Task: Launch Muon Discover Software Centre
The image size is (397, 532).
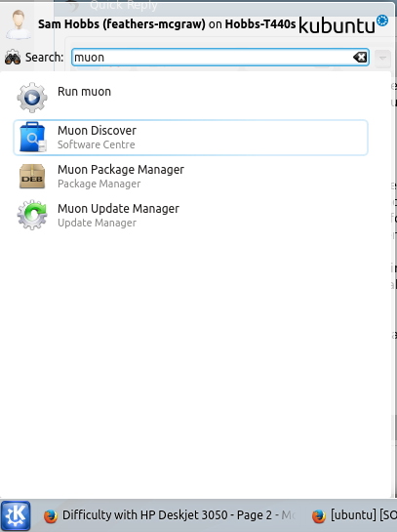Action: click(x=190, y=138)
